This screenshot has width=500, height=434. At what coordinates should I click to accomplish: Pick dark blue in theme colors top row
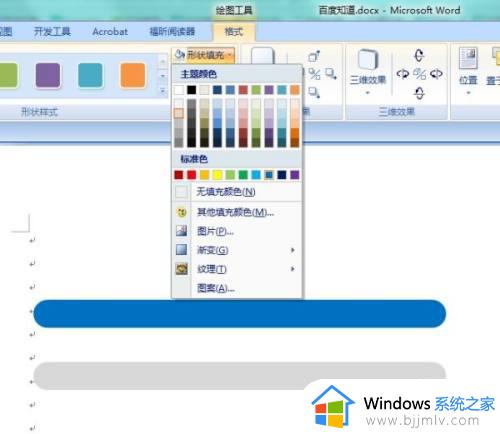point(217,90)
